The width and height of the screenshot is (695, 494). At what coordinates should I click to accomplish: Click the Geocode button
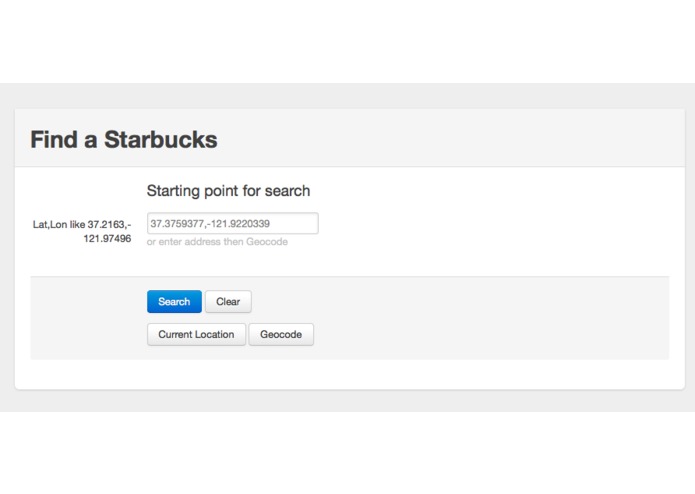tap(281, 335)
